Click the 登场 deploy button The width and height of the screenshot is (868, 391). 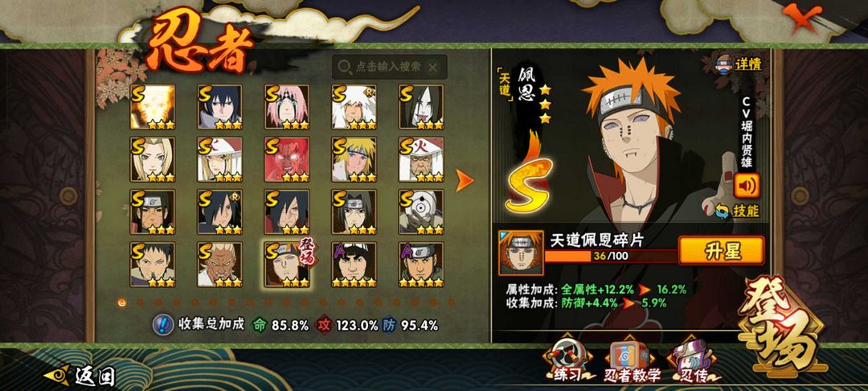point(782,323)
